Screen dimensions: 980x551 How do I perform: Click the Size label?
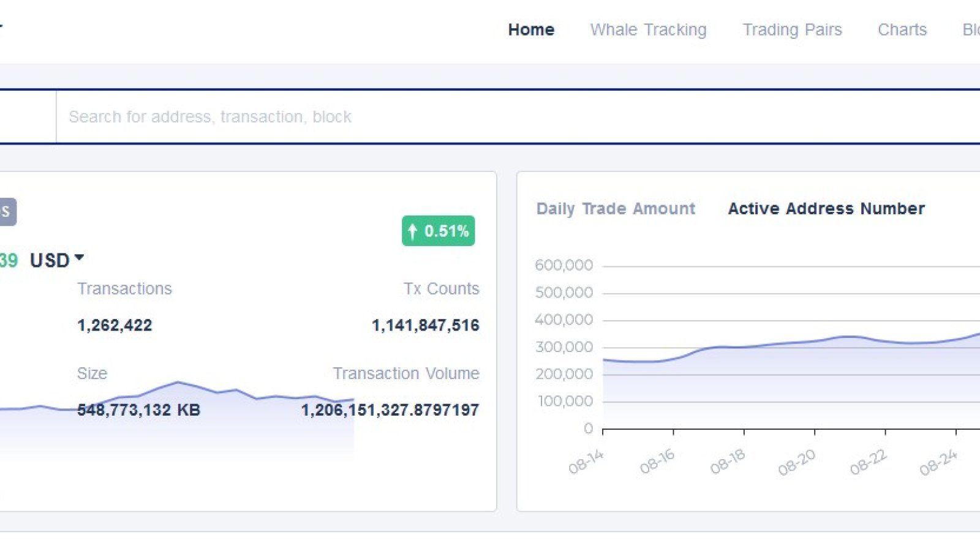pos(92,373)
